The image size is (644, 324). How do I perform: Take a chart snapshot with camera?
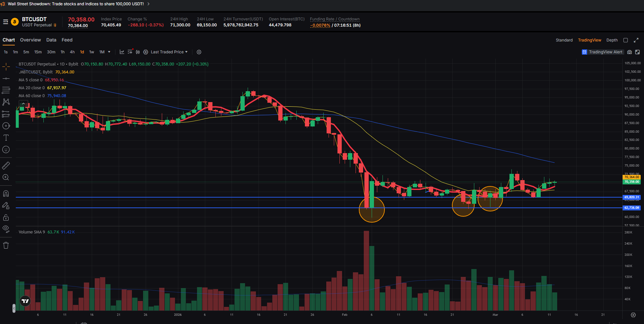pyautogui.click(x=630, y=52)
